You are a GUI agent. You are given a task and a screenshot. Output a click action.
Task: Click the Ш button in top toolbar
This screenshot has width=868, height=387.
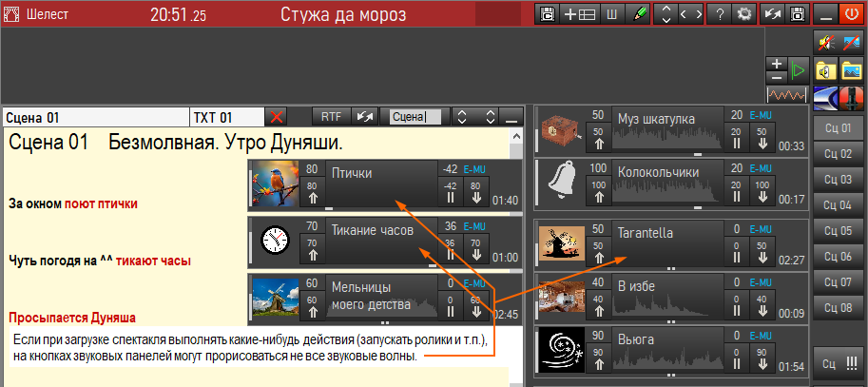pyautogui.click(x=611, y=14)
